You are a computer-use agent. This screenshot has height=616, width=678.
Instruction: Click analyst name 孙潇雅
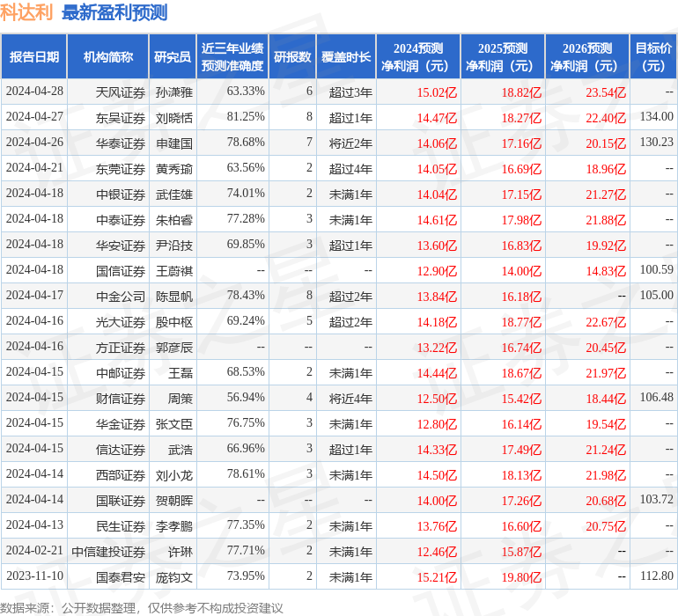[x=174, y=92]
